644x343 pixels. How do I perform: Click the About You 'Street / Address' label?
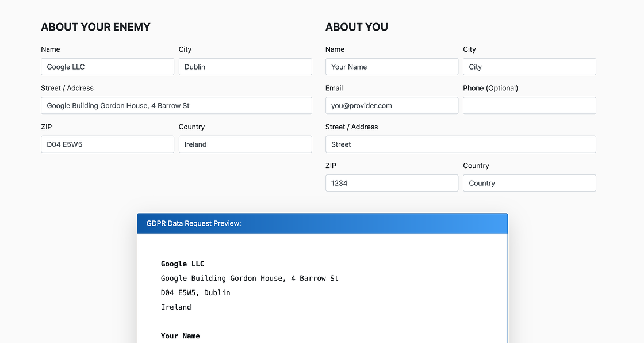click(351, 127)
